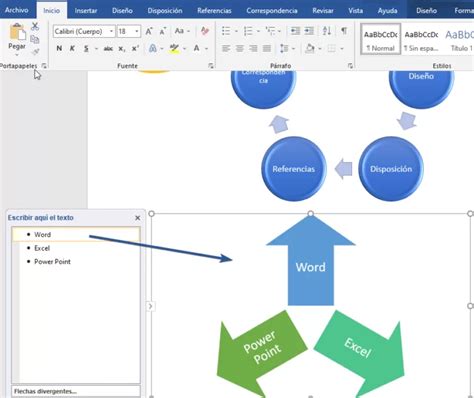Click the Pegar paste icon
474x398 pixels.
pyautogui.click(x=17, y=33)
